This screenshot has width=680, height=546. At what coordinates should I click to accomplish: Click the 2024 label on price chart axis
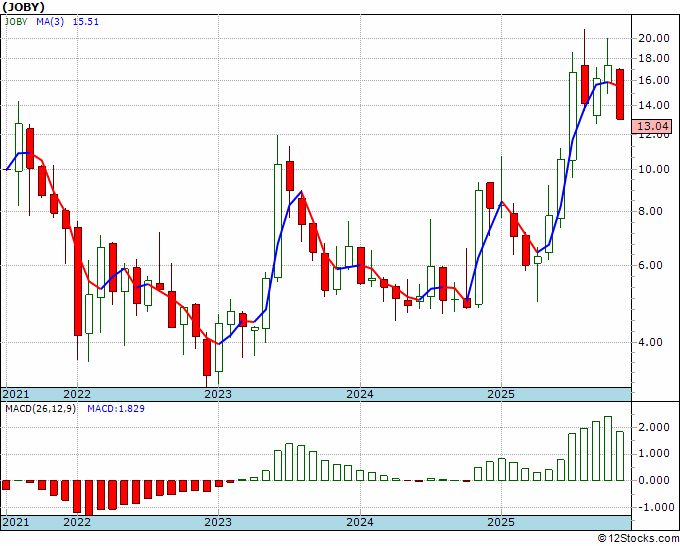360,394
